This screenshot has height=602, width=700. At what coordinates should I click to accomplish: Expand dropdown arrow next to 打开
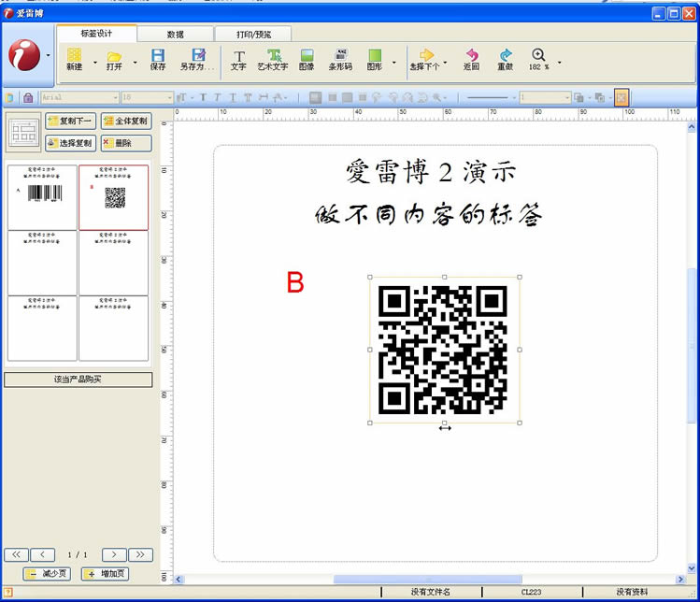coord(135,62)
